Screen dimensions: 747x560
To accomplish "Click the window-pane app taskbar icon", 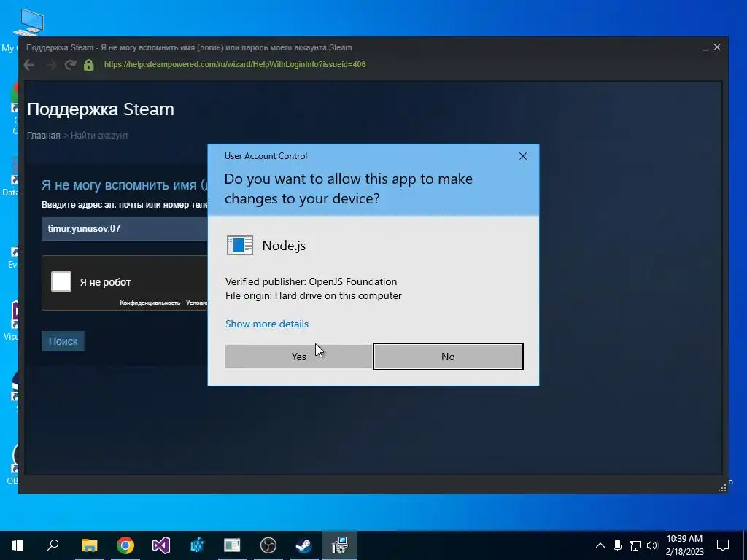I will (233, 545).
